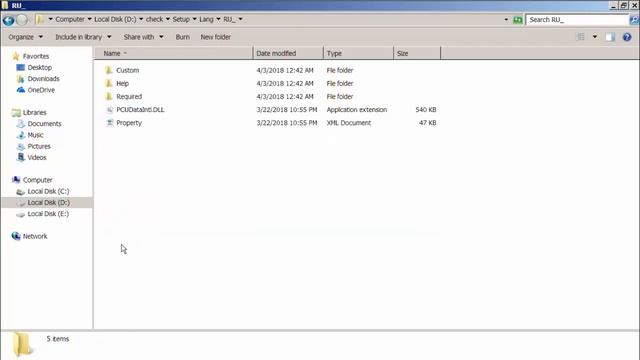Expand the arrow after Computer in breadcrumb

(x=89, y=19)
